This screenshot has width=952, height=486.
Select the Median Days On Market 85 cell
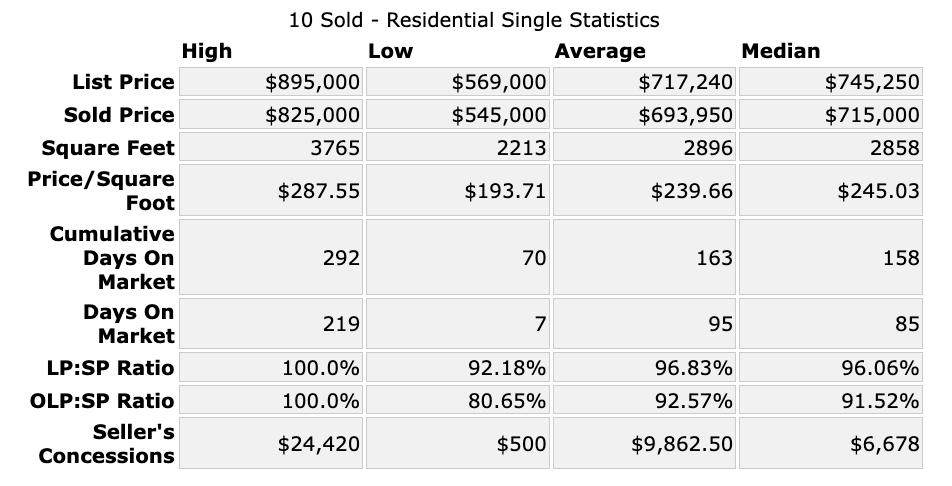pos(830,324)
